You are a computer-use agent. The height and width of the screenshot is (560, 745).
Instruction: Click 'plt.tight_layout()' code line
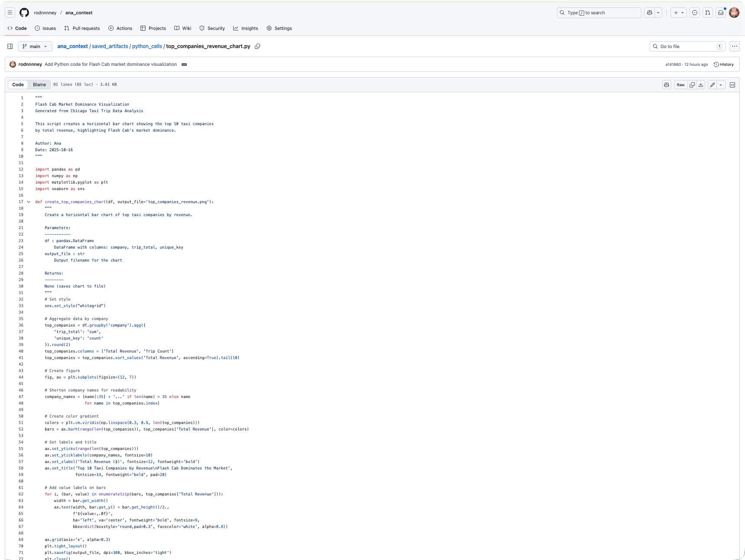pyautogui.click(x=65, y=546)
